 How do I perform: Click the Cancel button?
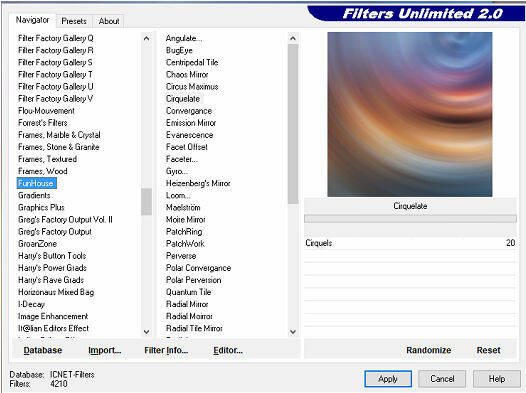(x=442, y=379)
